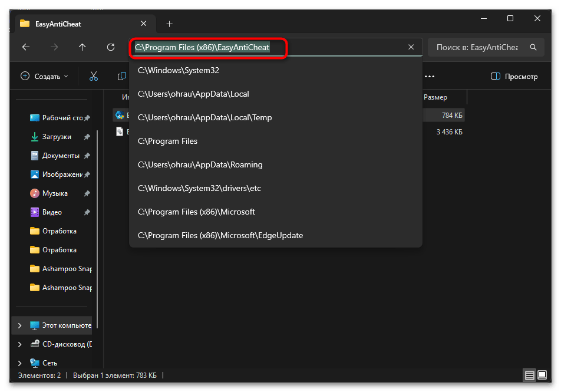Click the pin icon beside Загрузки
Screen dimensions: 561x392
tap(87, 137)
